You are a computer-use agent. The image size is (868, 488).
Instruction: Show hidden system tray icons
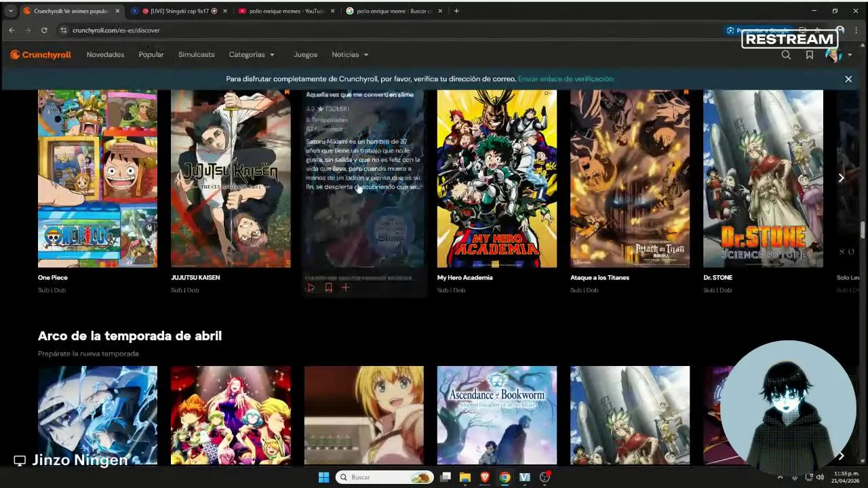pyautogui.click(x=780, y=477)
